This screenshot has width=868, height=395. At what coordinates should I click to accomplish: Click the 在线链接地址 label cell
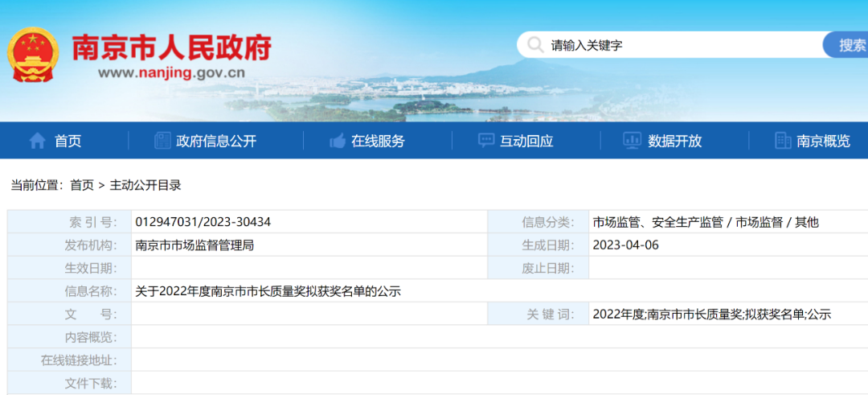(x=70, y=360)
